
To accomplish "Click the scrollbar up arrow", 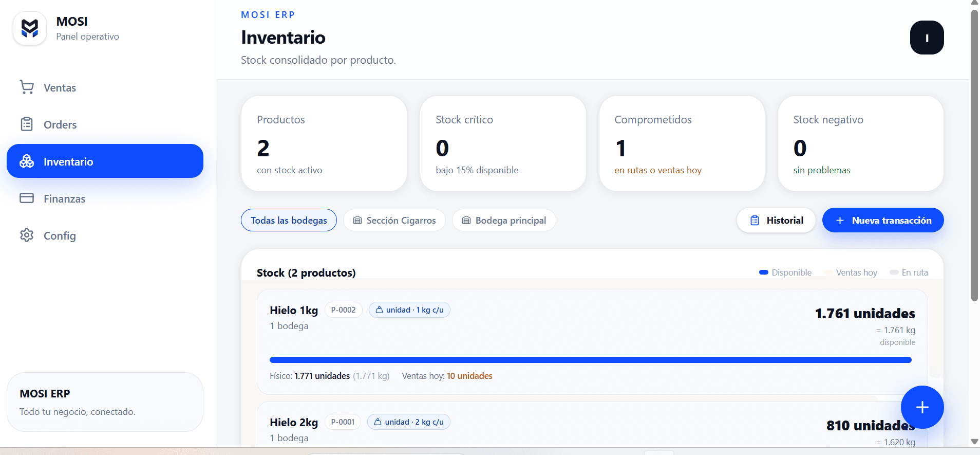I will (x=974, y=3).
